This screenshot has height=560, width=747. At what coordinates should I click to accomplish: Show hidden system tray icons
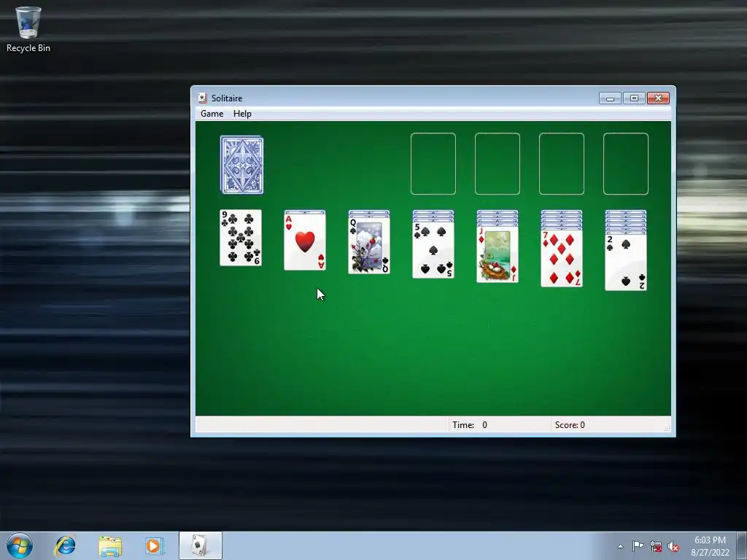[x=620, y=546]
